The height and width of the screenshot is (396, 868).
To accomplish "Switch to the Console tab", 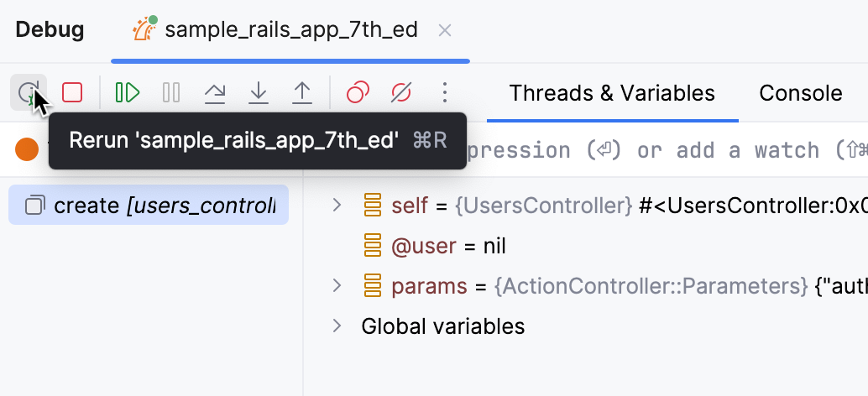I will click(x=800, y=93).
